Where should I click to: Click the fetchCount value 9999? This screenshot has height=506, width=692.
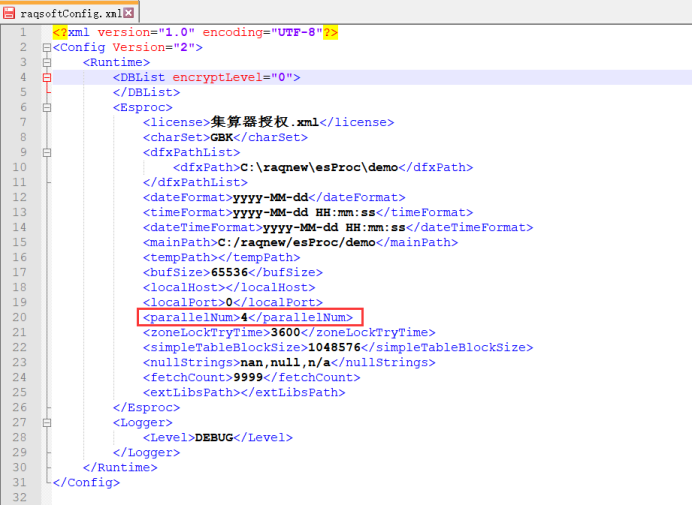click(x=248, y=378)
